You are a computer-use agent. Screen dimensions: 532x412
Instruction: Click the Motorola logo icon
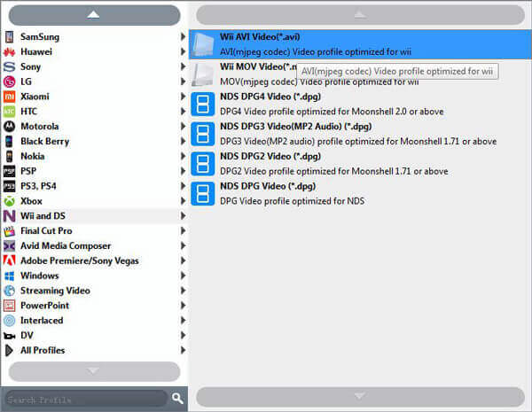pyautogui.click(x=9, y=127)
